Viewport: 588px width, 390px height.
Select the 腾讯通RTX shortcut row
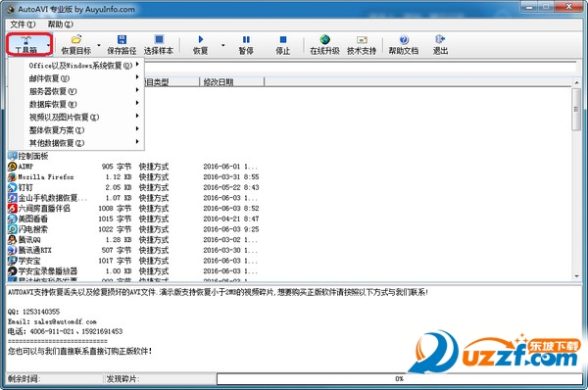tap(133, 250)
